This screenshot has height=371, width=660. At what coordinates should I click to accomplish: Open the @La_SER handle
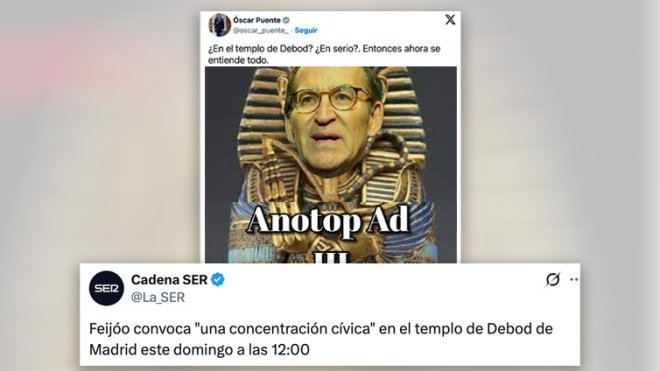[x=158, y=297]
